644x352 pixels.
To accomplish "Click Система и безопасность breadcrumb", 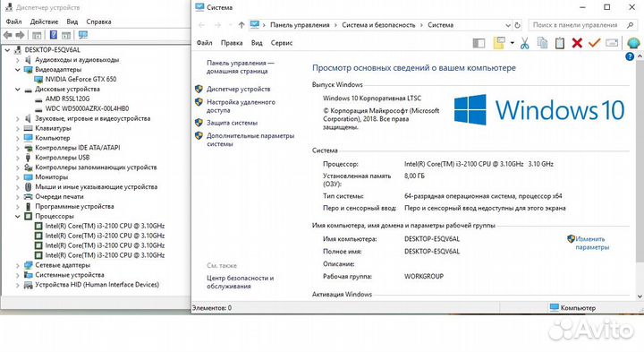I will coord(378,25).
